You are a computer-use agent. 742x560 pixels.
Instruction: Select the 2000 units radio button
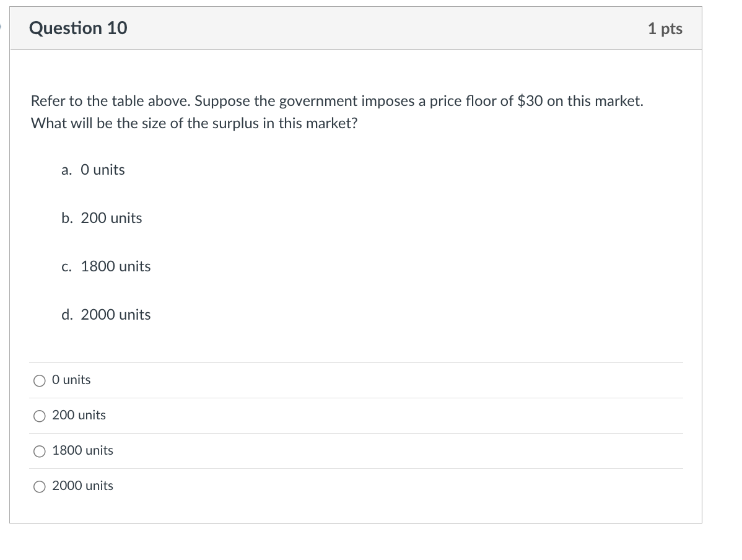coord(39,486)
